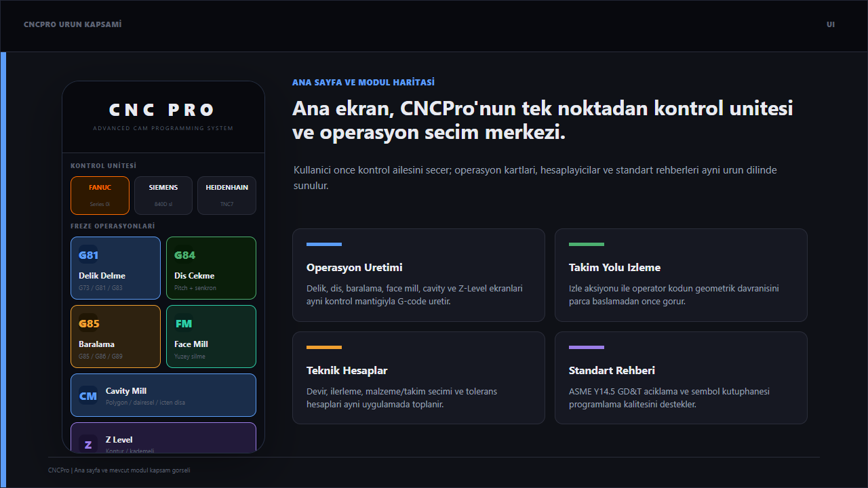Click the CM Cavity Mill icon

pyautogui.click(x=88, y=396)
